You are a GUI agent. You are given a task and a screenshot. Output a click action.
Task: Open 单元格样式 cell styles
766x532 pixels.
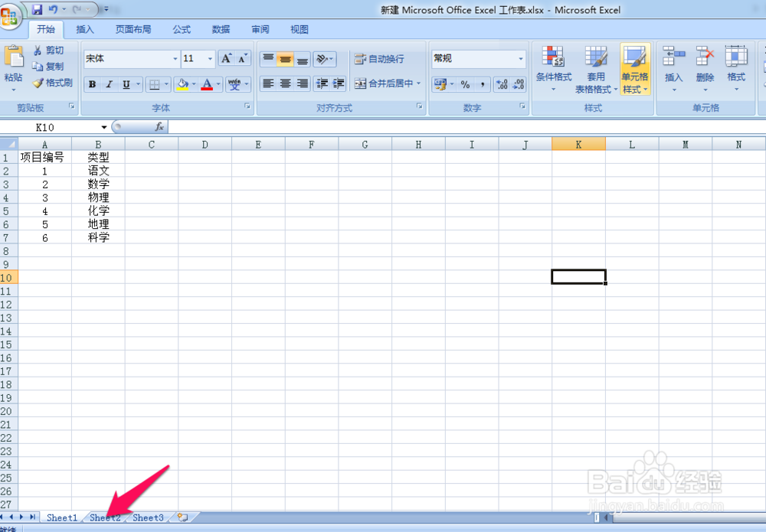[635, 69]
